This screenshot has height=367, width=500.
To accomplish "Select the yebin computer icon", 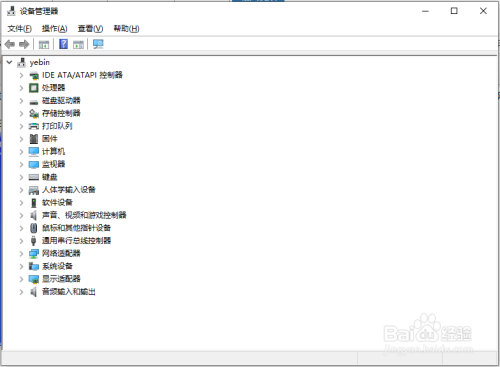I will 21,62.
